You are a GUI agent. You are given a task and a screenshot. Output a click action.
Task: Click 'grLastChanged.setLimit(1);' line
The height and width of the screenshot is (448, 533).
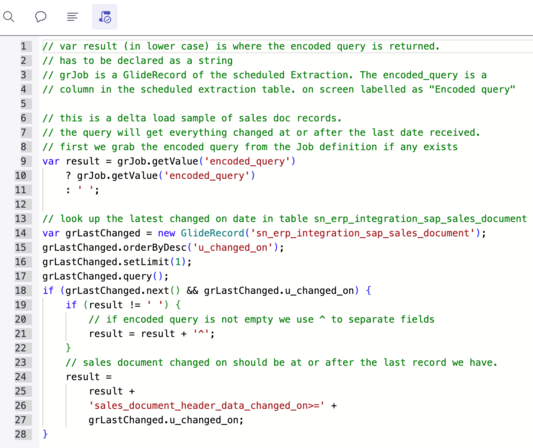point(117,262)
